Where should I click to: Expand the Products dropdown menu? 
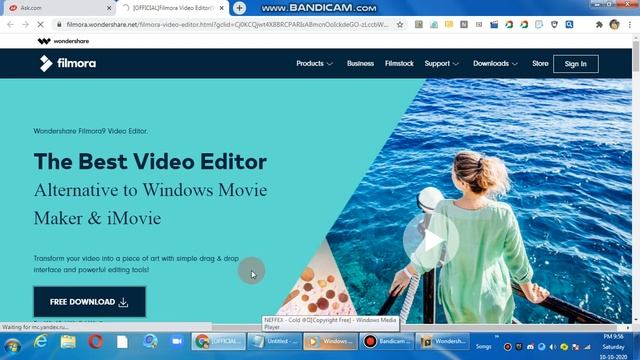[x=314, y=64]
